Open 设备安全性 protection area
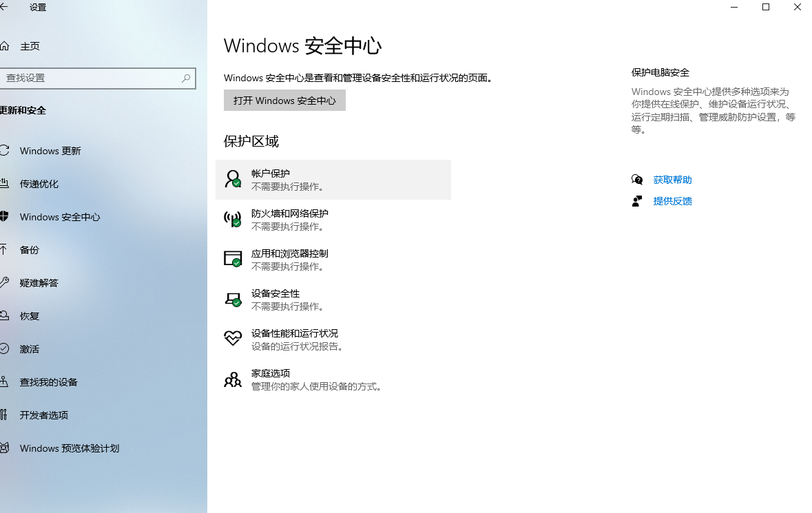 333,300
